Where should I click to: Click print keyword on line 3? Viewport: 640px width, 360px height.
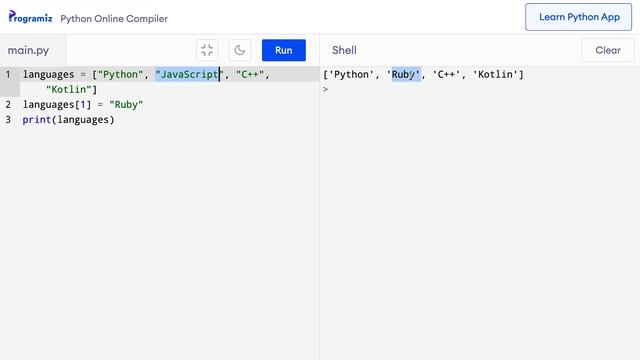[x=37, y=120]
